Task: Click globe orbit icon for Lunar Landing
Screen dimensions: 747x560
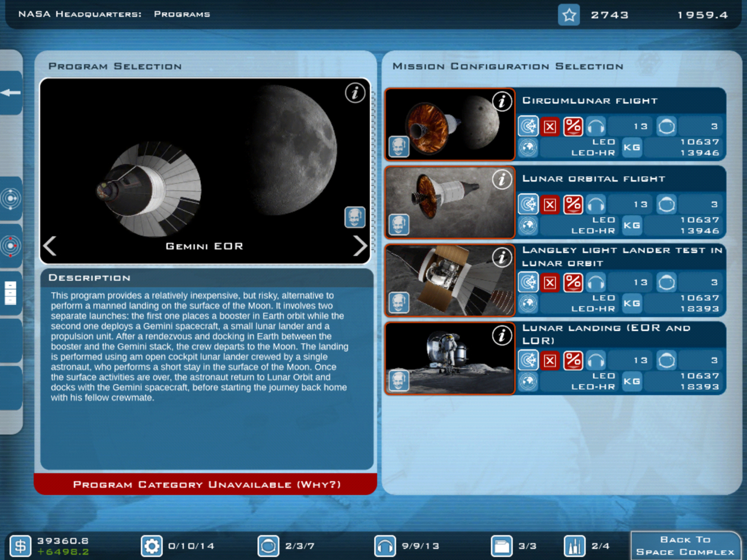Action: click(528, 381)
